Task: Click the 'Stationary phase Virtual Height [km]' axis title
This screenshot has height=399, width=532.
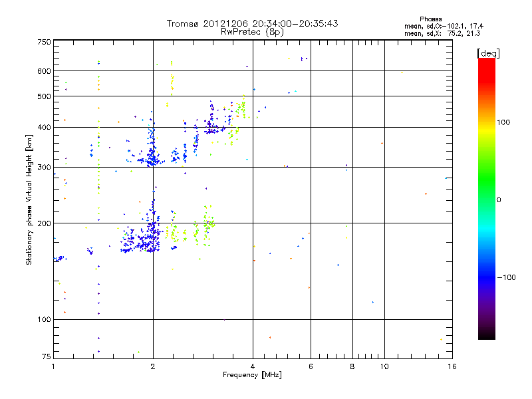Action: pos(29,200)
